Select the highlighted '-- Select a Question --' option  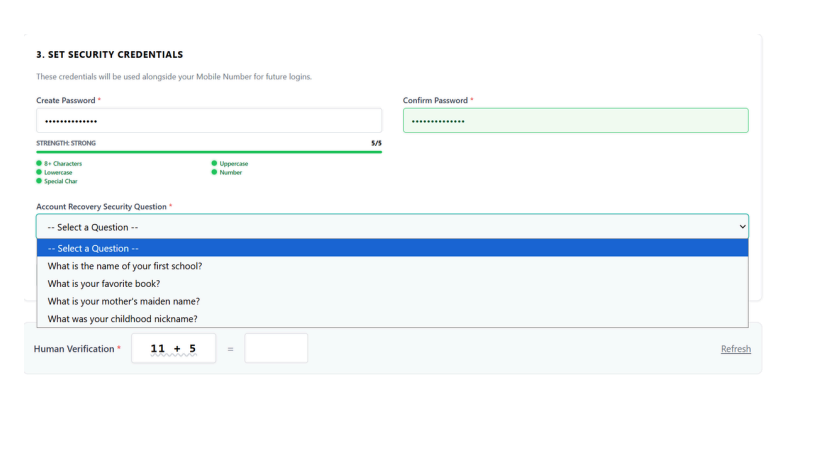tap(392, 248)
